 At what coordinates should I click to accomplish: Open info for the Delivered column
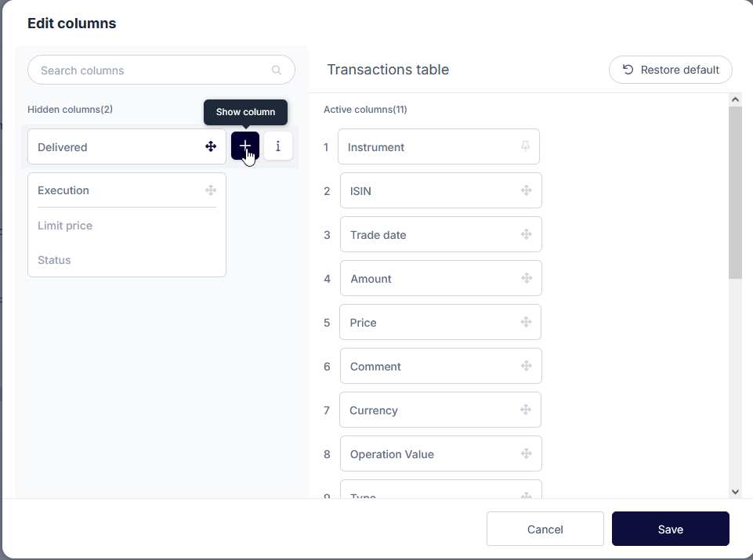tap(278, 146)
